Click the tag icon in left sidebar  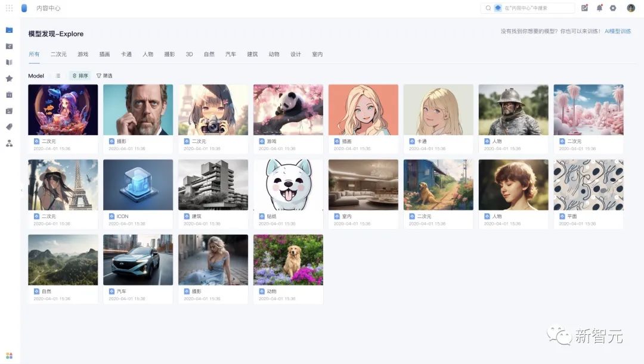[8, 126]
